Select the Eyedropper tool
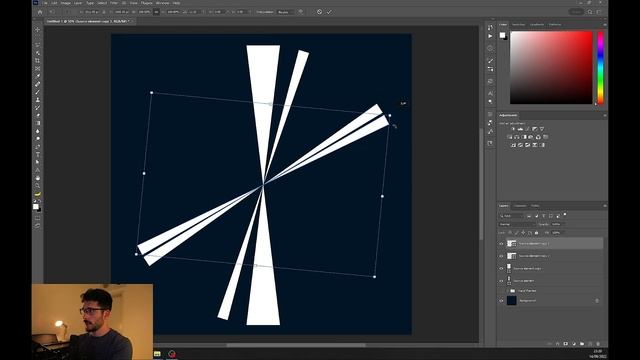Image resolution: width=640 pixels, height=360 pixels. [x=38, y=76]
